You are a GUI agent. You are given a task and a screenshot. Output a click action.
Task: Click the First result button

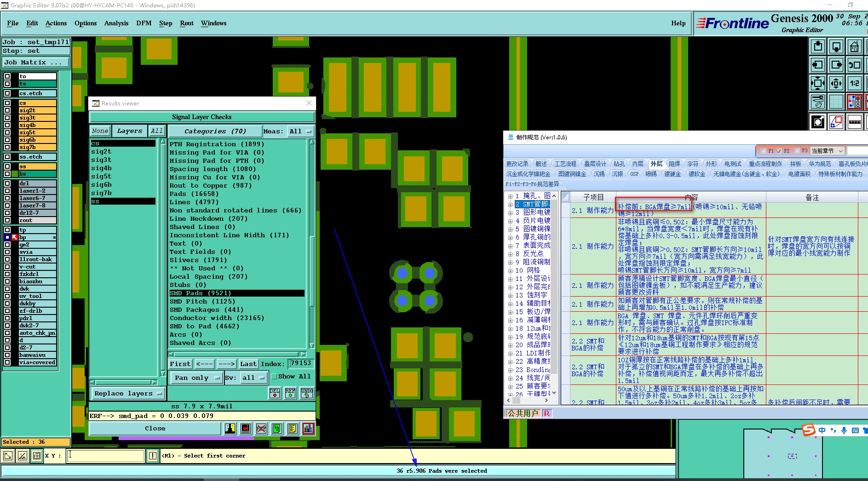coord(180,364)
